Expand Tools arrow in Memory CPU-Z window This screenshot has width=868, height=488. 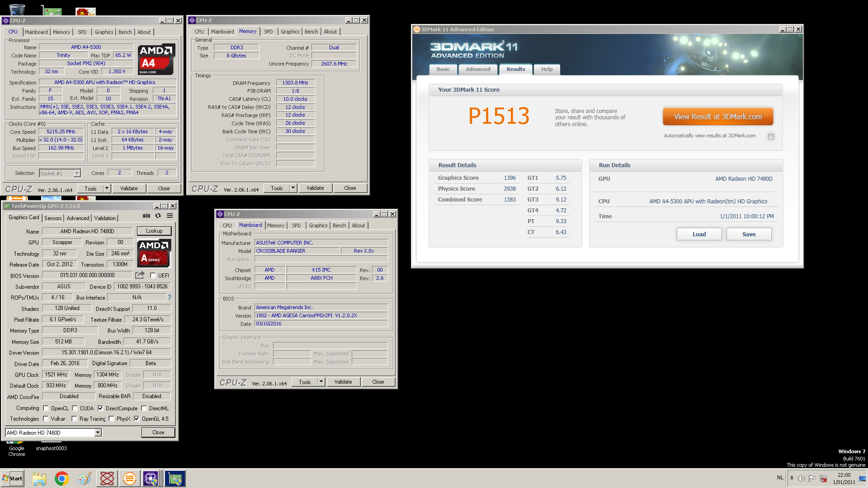293,188
